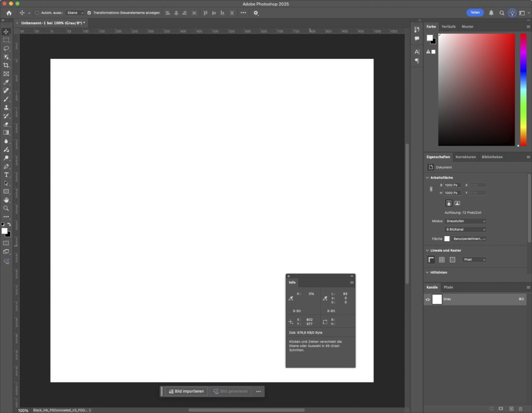Screen dimensions: 532x413
Task: Go to the Home screen
Action: [x=9, y=13]
